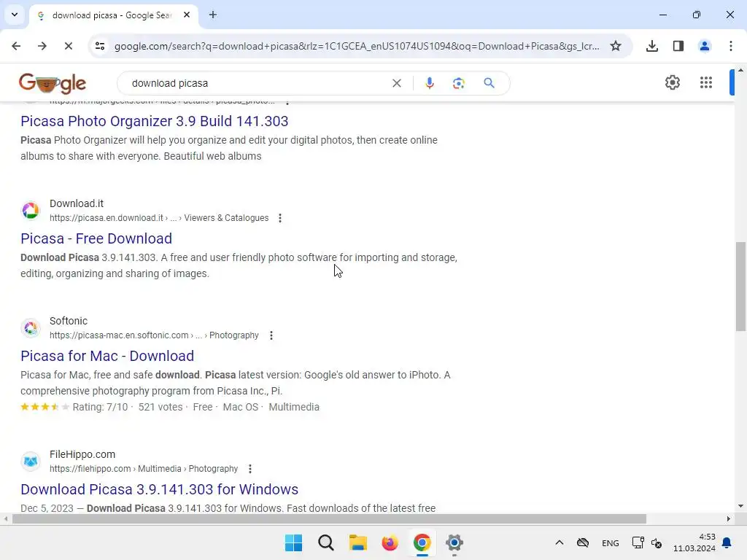Open more options for Download.it result
Screen dimensions: 747x560
[279, 218]
